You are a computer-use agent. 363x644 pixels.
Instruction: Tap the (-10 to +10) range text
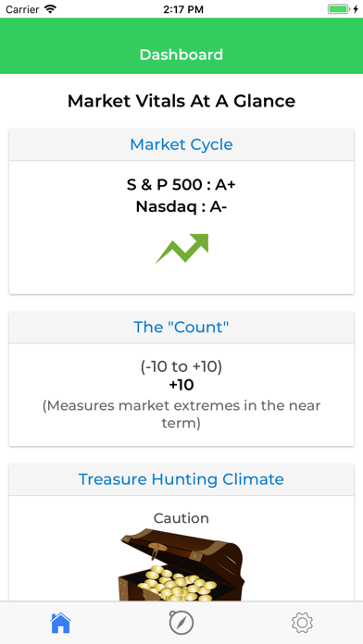[181, 366]
